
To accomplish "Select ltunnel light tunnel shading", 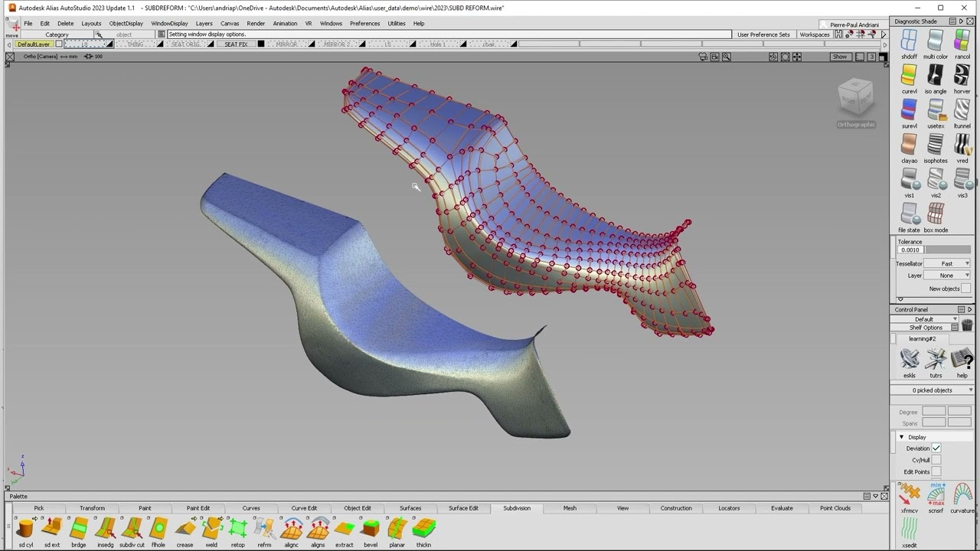I will [x=962, y=109].
